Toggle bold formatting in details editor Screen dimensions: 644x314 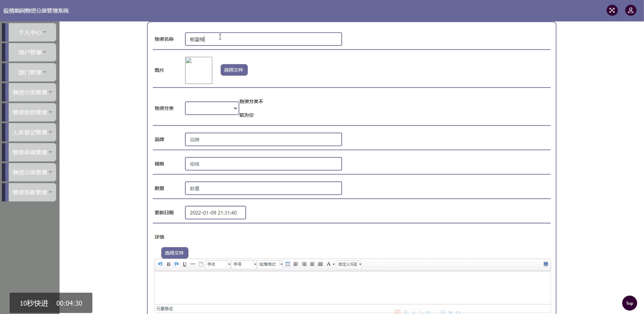pyautogui.click(x=168, y=264)
